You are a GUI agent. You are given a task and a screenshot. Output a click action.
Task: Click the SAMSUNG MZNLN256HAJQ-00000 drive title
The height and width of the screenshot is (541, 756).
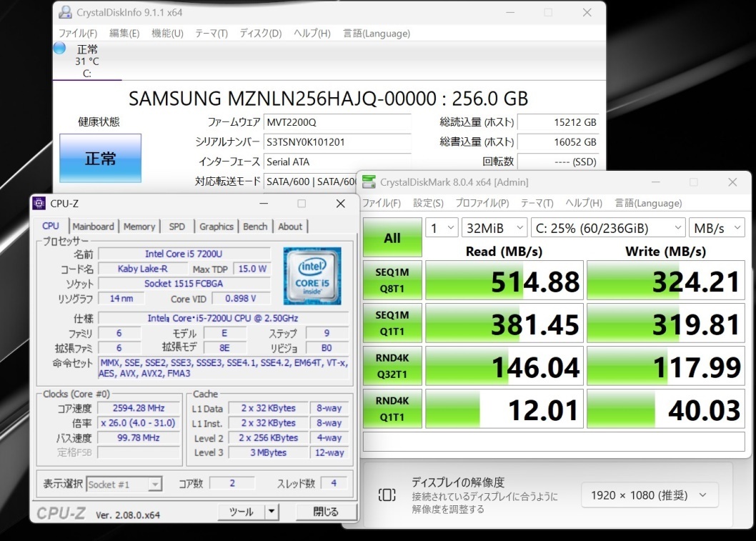(x=329, y=99)
